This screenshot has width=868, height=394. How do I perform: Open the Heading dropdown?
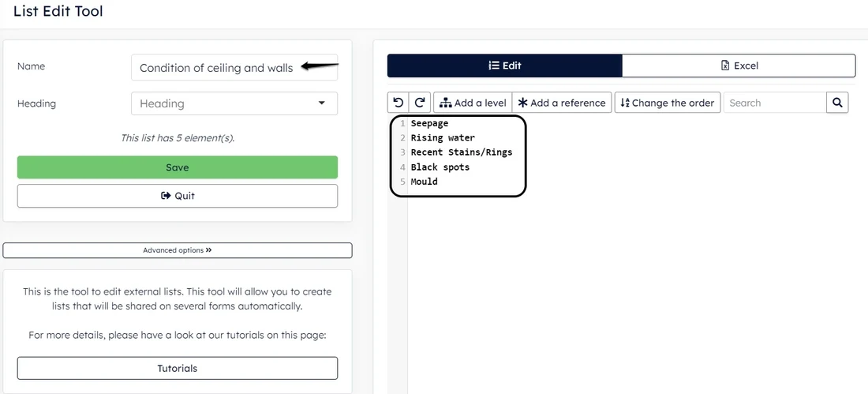tap(234, 103)
